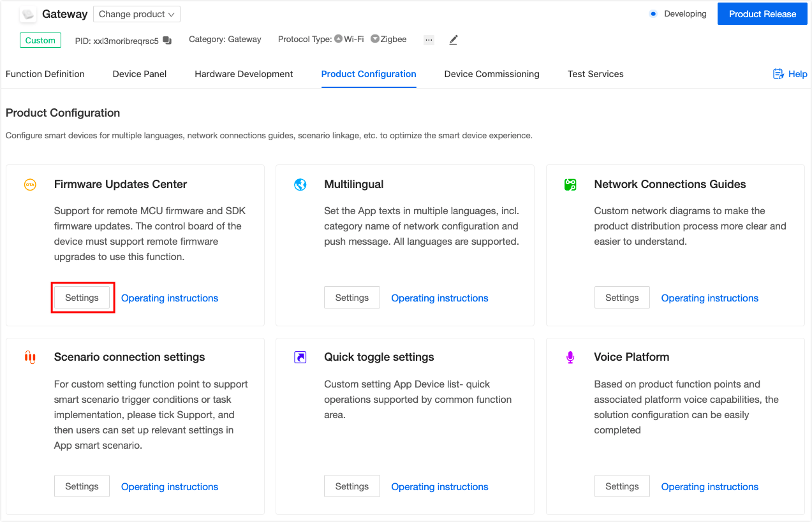812x522 pixels.
Task: Click the Protocol Type label
Action: (x=305, y=40)
